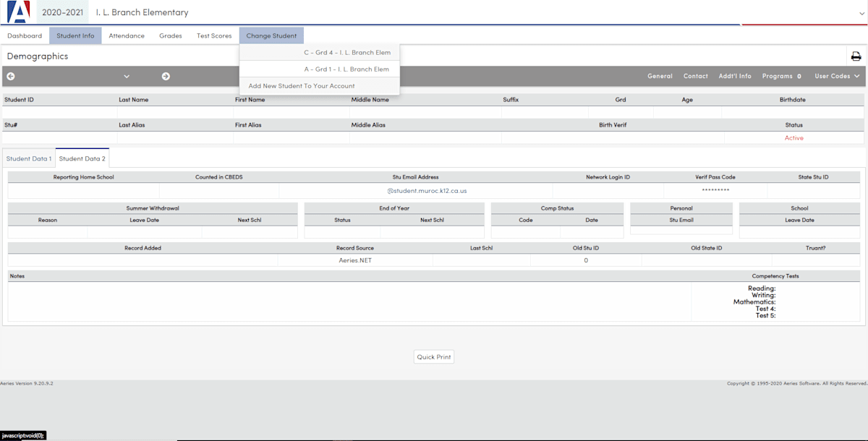Go to next student with right arrow
The width and height of the screenshot is (868, 441).
[166, 76]
